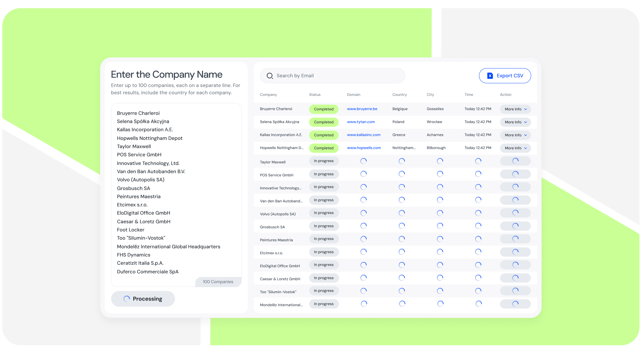Open More Info for Hopwells Nottingham row
This screenshot has height=353, width=644.
point(515,148)
